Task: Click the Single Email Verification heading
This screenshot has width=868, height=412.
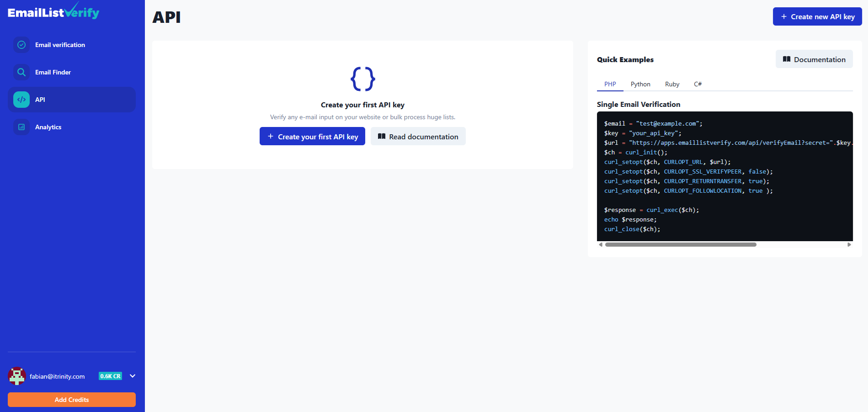Action: 639,104
